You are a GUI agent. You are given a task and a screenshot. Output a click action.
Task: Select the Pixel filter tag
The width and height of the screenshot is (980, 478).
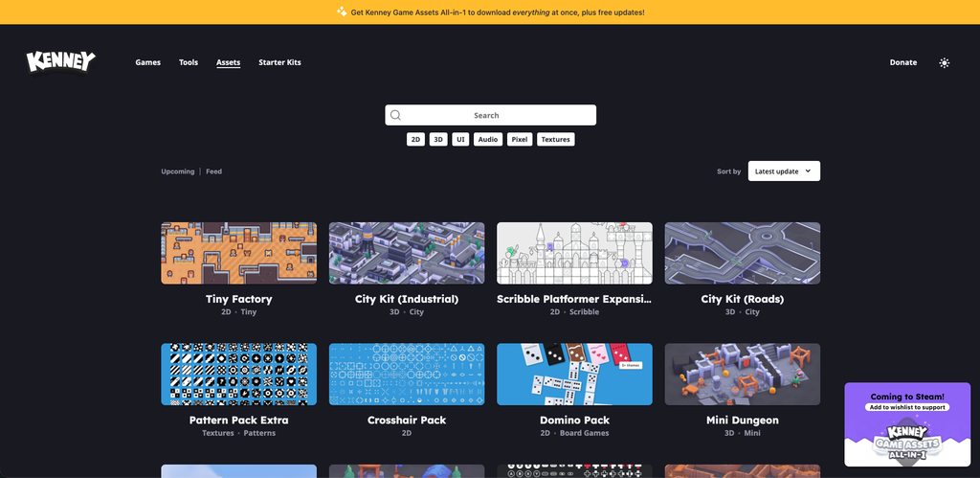(520, 140)
